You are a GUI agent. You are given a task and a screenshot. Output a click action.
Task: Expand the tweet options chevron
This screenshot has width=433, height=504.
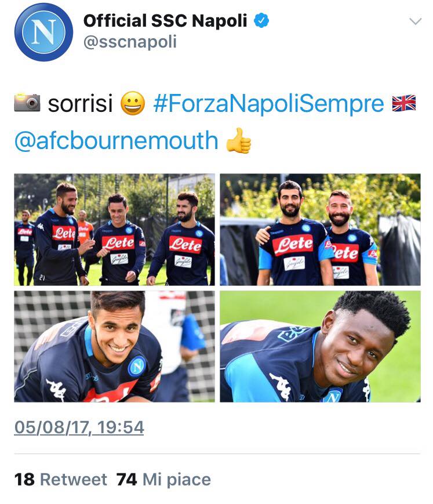tap(416, 21)
